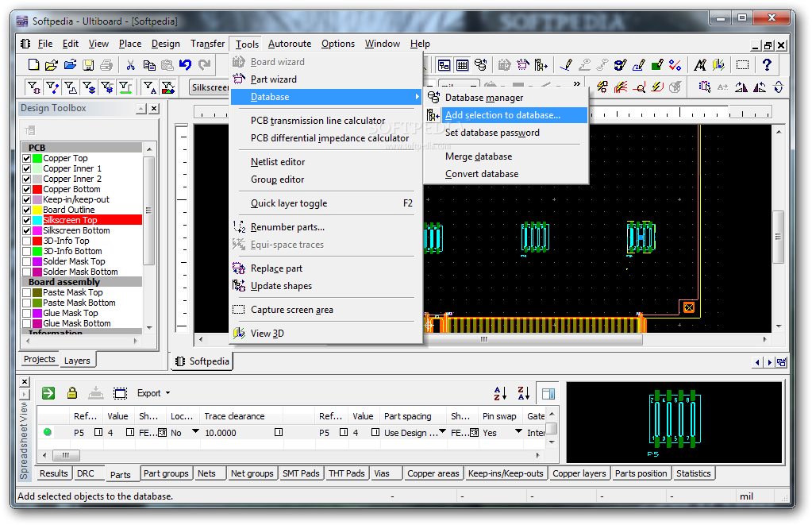Click the View 3D menu icon
Viewport: 812px width, 525px height.
pyautogui.click(x=239, y=333)
